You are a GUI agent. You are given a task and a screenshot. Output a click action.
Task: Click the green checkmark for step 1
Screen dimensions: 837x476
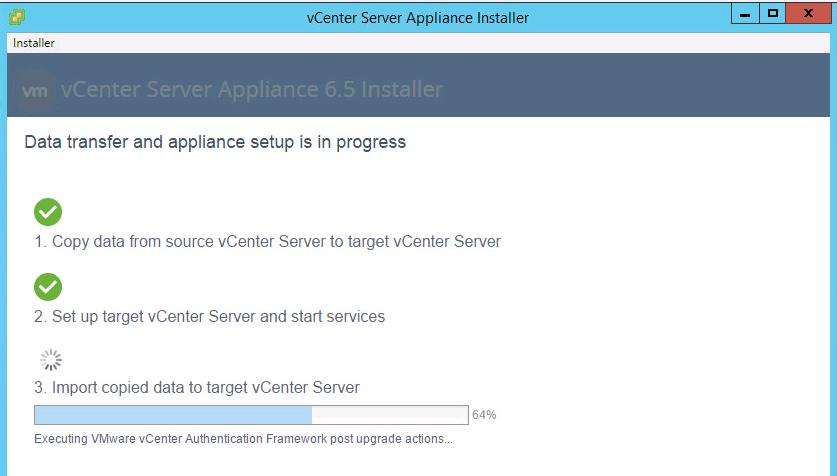48,212
